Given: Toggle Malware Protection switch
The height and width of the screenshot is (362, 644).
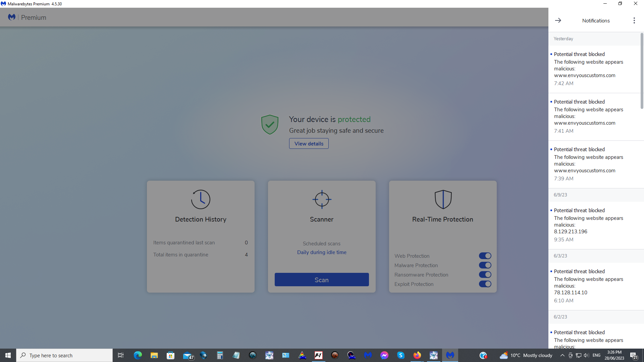Looking at the screenshot, I should coord(485,265).
